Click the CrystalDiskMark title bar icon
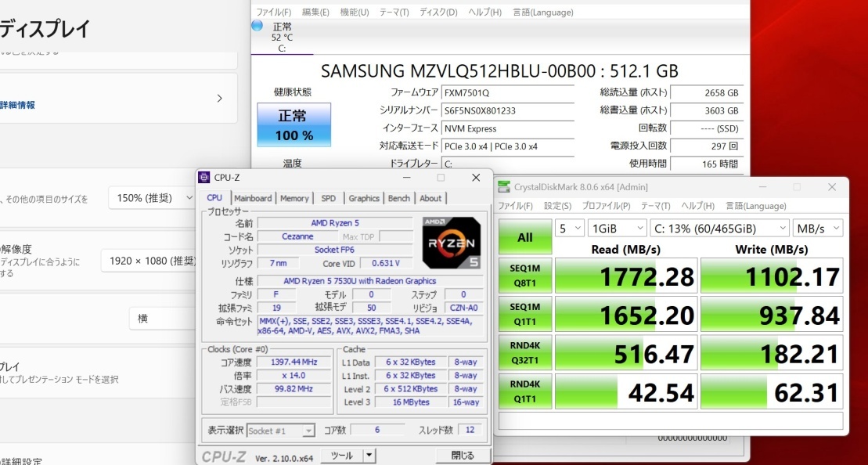 (504, 187)
